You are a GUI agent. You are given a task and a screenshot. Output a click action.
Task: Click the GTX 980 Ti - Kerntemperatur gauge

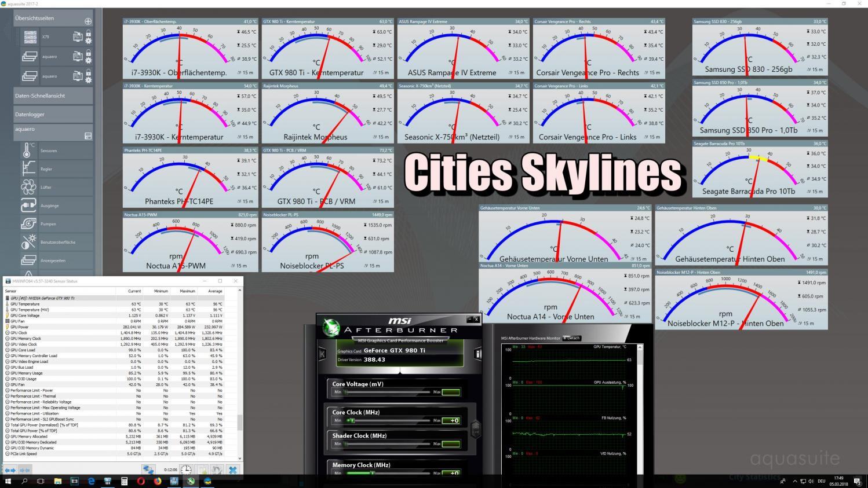coord(327,49)
